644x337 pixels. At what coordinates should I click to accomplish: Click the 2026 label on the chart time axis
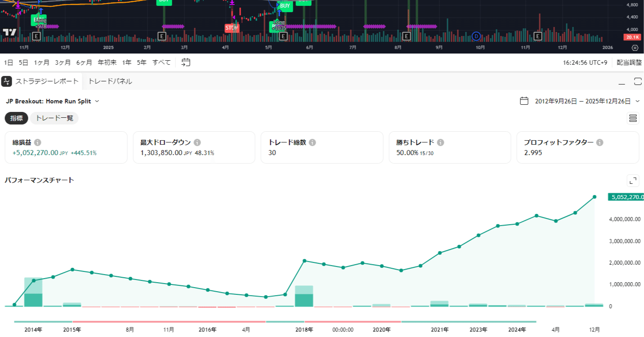(608, 47)
